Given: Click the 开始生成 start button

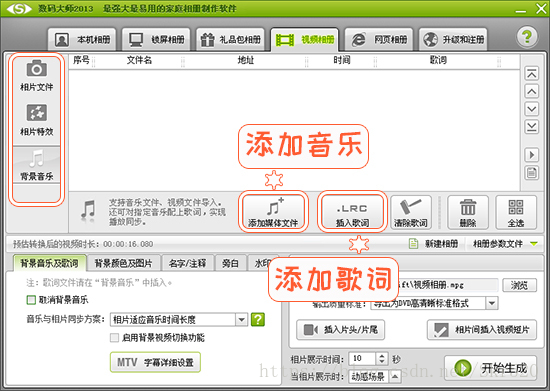Looking at the screenshot, I should point(490,368).
